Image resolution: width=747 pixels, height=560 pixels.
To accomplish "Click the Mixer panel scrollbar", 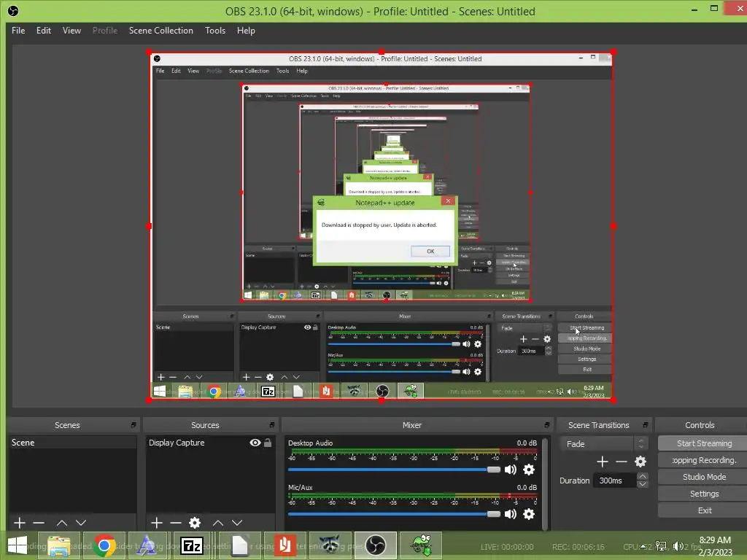I will pos(545,483).
